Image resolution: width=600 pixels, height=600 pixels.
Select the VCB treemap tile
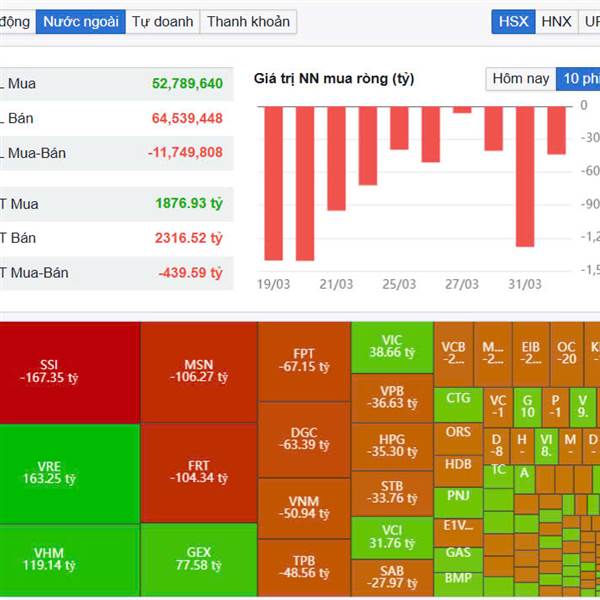(454, 354)
